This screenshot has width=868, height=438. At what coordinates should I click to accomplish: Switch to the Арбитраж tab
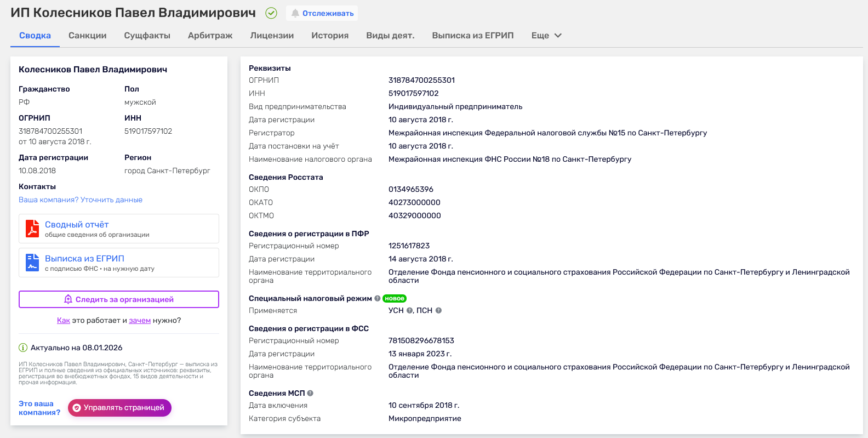pos(210,36)
